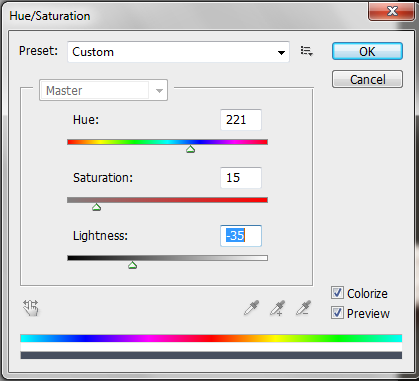
Task: Open the Preset dropdown showing Custom
Action: [178, 52]
